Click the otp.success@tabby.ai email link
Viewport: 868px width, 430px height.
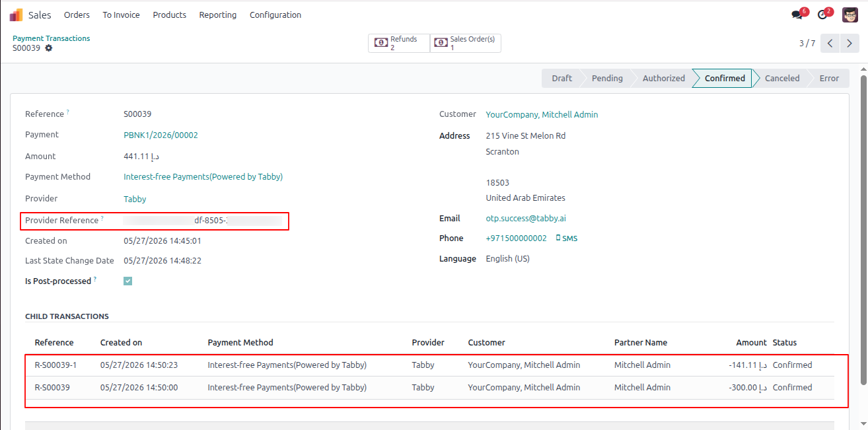click(526, 218)
